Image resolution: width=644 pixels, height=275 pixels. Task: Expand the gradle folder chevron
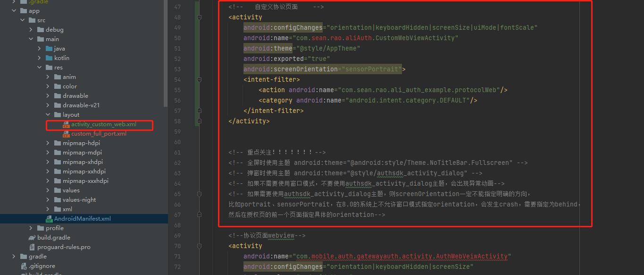(x=13, y=256)
